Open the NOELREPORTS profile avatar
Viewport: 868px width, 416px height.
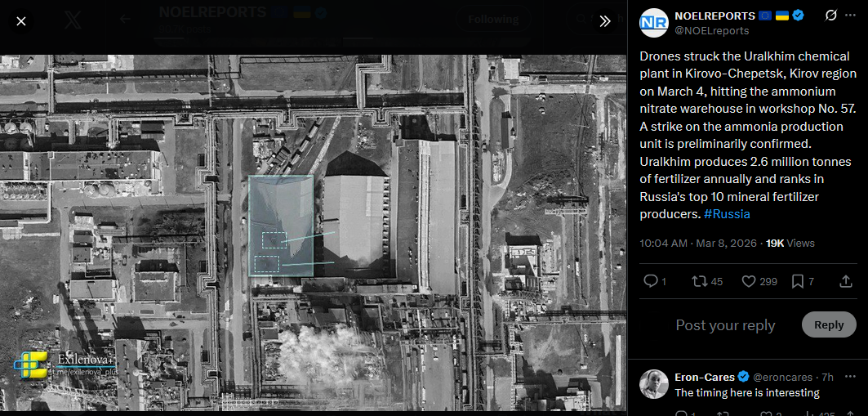click(654, 23)
